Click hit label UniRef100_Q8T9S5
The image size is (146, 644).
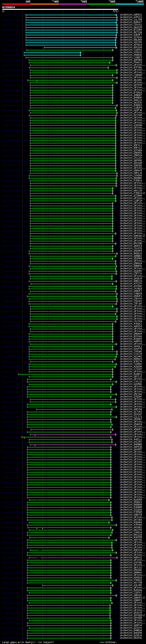(x=131, y=85)
